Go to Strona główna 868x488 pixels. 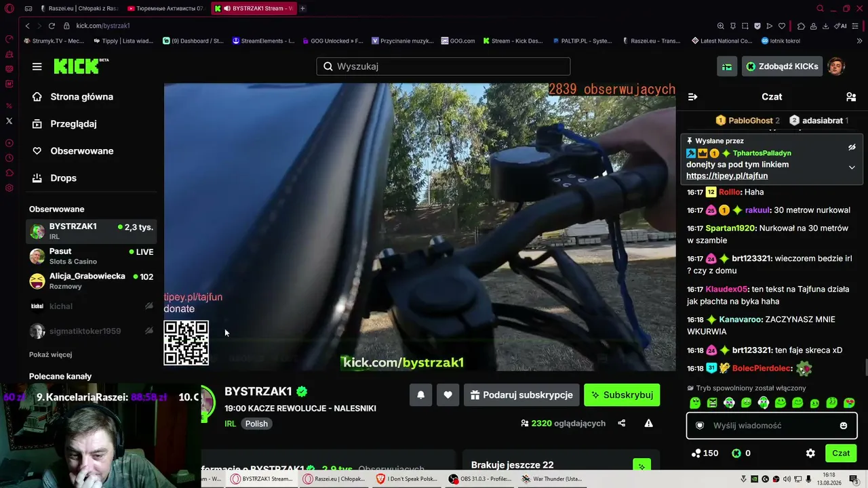(73, 97)
